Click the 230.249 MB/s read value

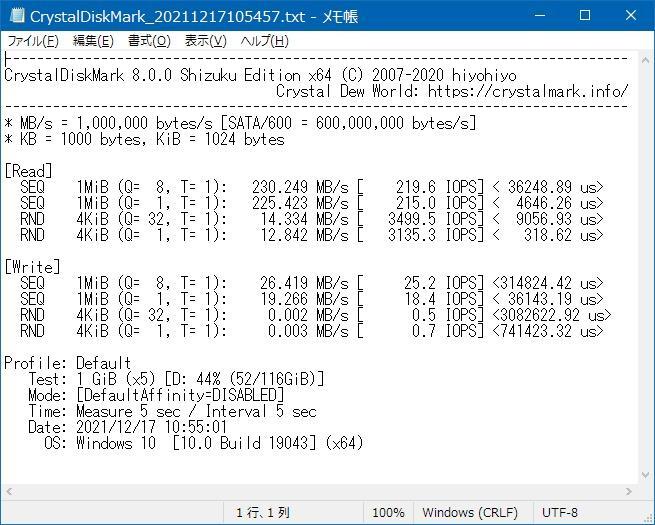300,187
